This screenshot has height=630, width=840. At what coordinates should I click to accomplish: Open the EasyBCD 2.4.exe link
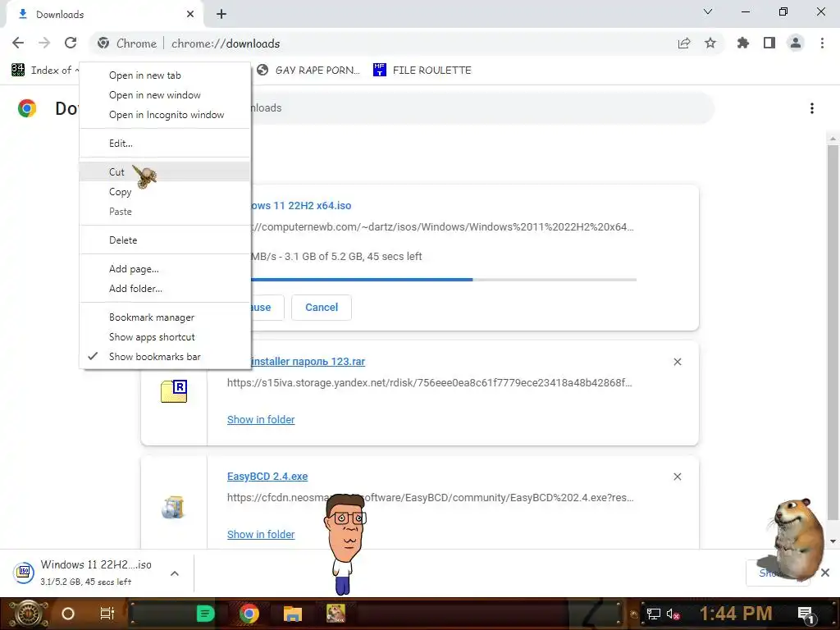coord(267,477)
